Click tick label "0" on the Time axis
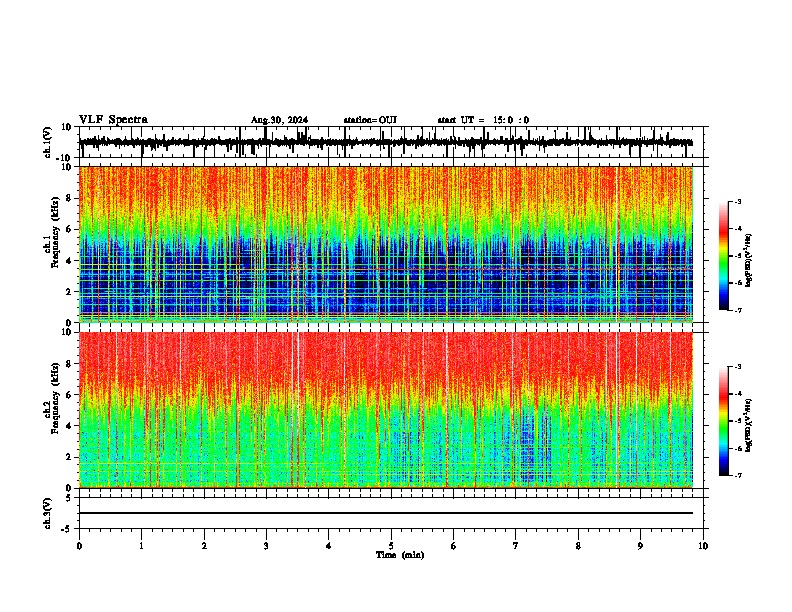Viewport: 792px width, 612px height. click(79, 546)
